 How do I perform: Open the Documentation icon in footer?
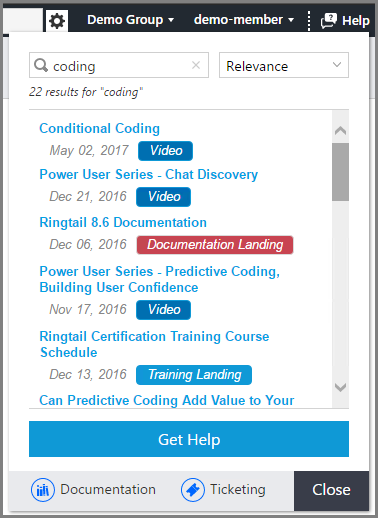[43, 490]
